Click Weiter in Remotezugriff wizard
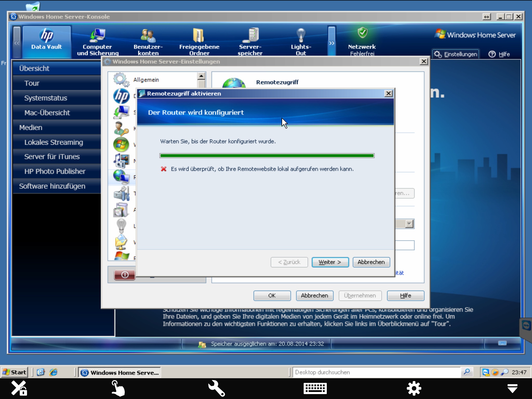This screenshot has width=532, height=399. [x=330, y=262]
